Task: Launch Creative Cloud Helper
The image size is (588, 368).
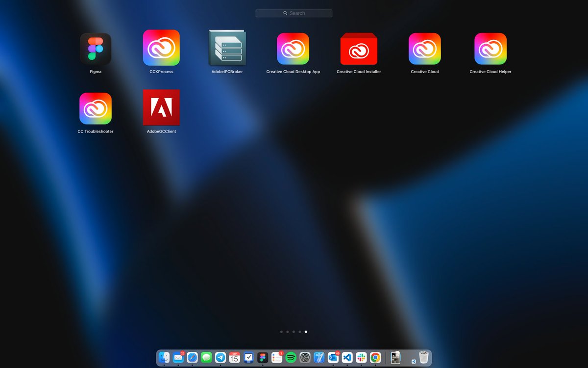Action: point(490,49)
